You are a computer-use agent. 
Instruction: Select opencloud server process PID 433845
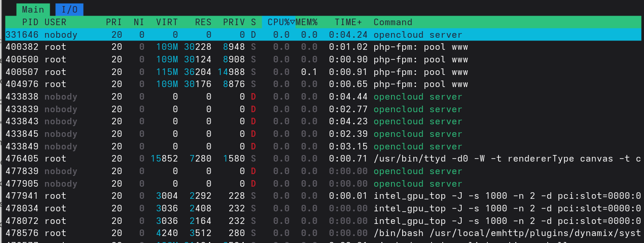coord(323,134)
